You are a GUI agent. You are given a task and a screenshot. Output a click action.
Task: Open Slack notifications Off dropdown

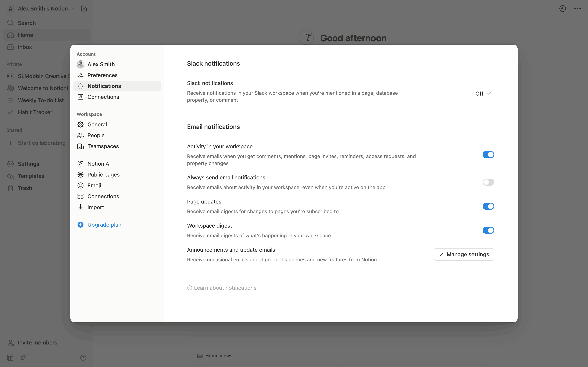tap(483, 94)
